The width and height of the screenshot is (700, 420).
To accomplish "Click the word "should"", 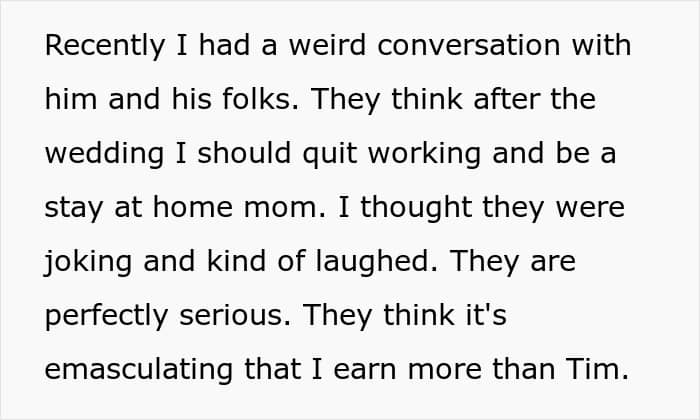I will click(x=244, y=153).
